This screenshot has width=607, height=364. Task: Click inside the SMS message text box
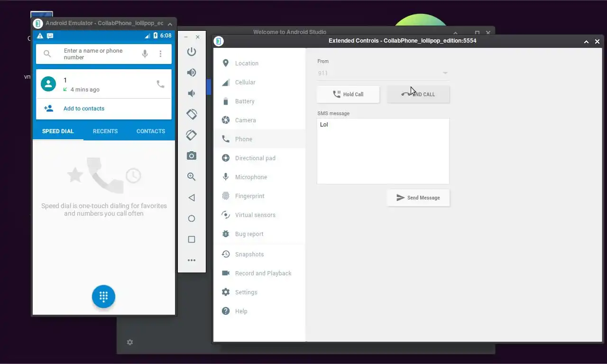[383, 151]
